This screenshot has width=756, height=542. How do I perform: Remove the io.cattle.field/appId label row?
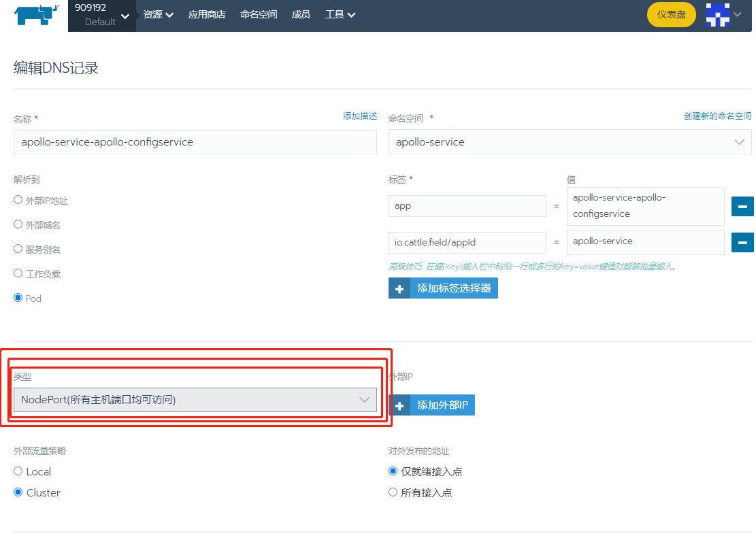point(742,242)
